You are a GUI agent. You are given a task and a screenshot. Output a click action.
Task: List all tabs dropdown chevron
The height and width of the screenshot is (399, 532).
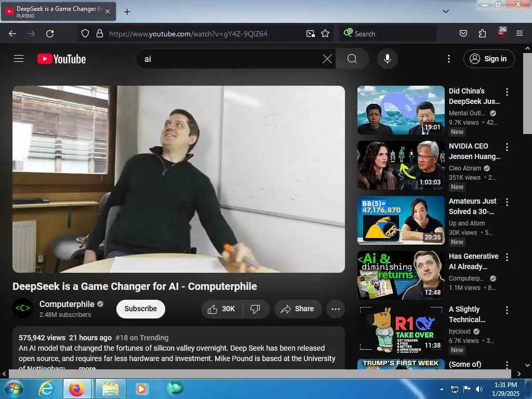pos(445,11)
